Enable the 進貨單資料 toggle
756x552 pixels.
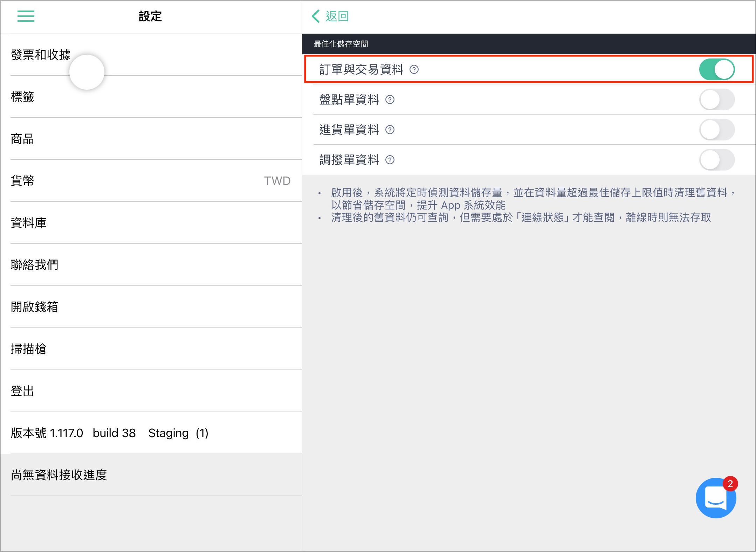click(717, 130)
